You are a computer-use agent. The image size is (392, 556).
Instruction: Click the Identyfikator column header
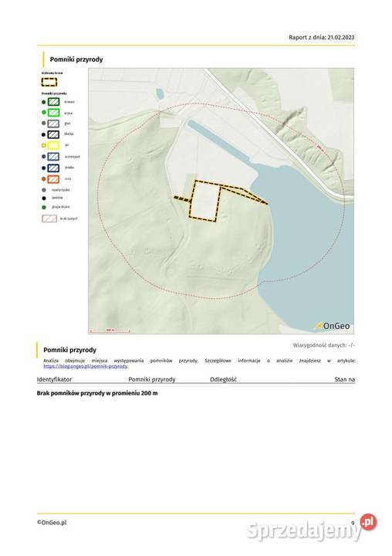click(x=54, y=379)
